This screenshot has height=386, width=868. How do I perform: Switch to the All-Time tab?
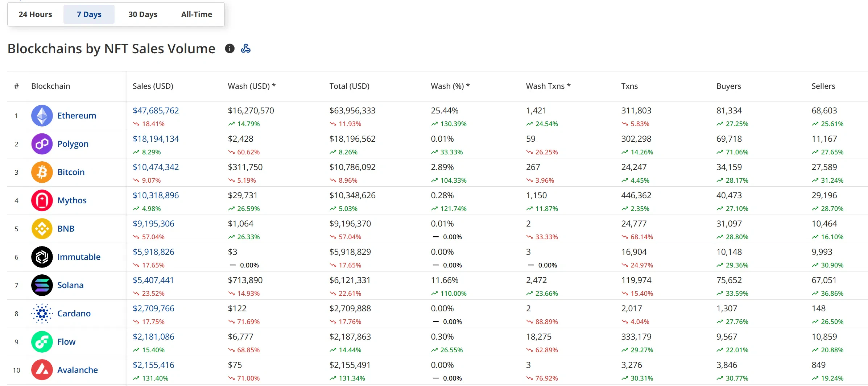197,14
